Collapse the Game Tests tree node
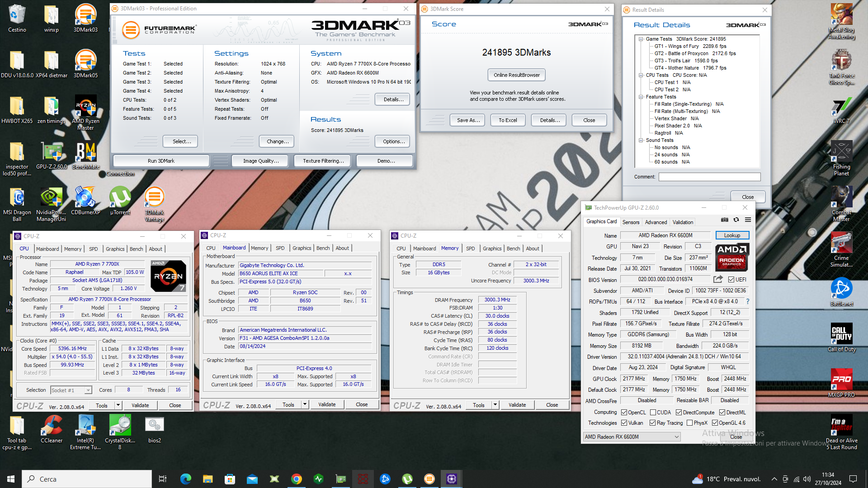868x488 pixels. click(x=641, y=39)
